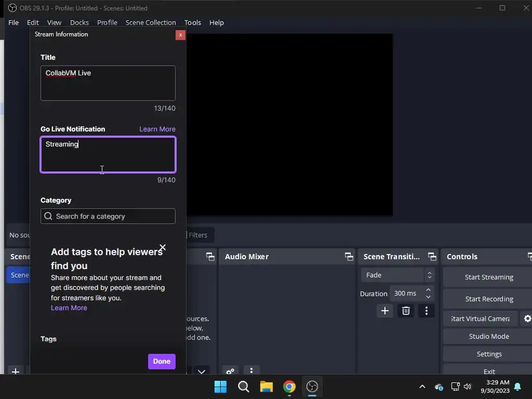Viewport: 532px width, 399px height.
Task: Dismiss the Add tags tip
Action: [163, 247]
